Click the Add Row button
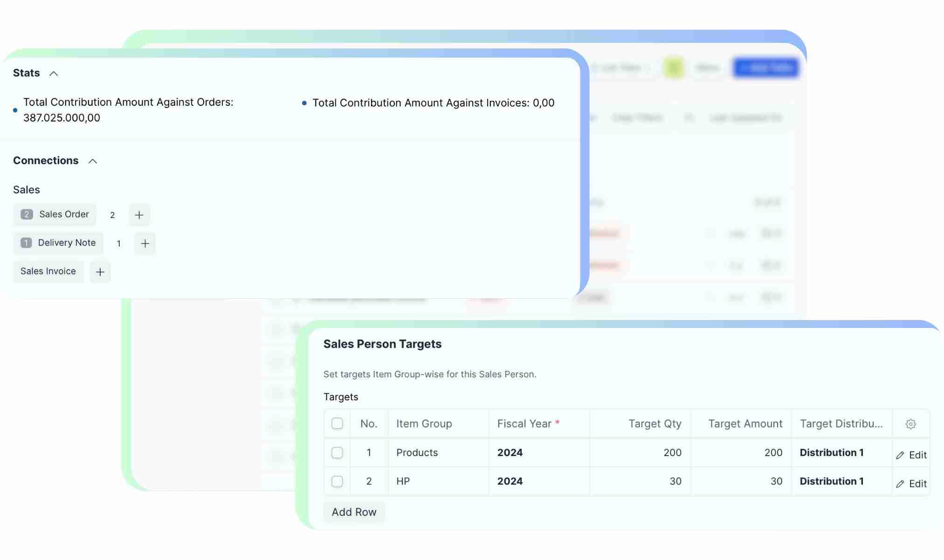 pos(354,512)
